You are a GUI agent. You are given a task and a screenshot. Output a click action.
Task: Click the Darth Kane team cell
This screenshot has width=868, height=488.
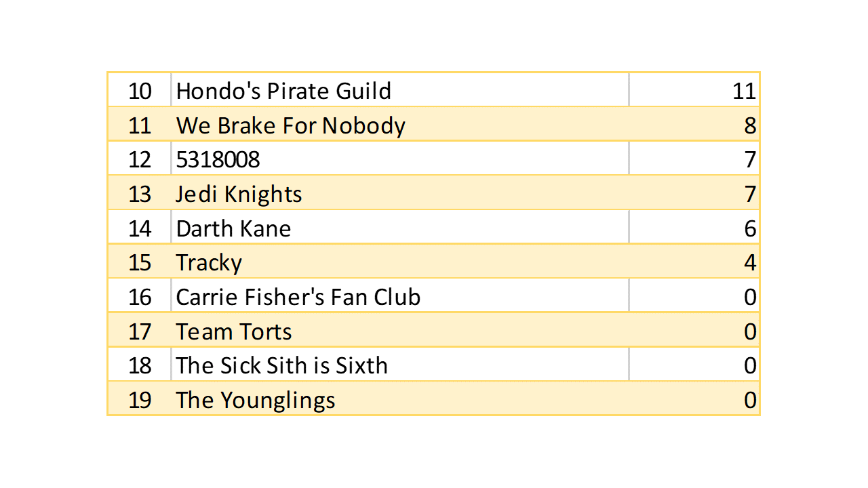233,228
